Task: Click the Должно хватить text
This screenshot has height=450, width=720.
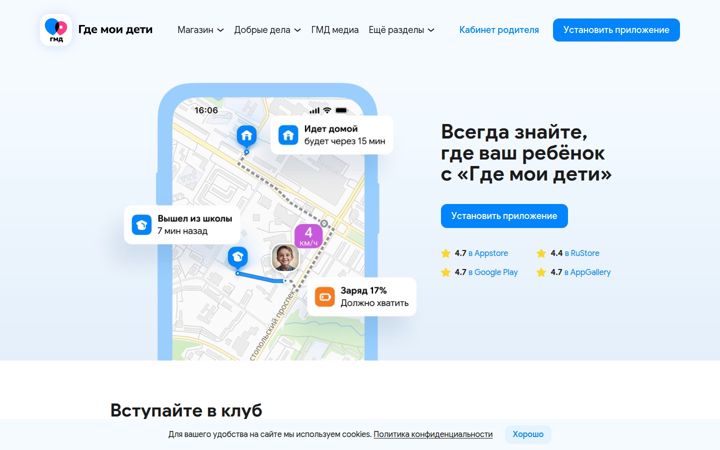Action: [374, 303]
